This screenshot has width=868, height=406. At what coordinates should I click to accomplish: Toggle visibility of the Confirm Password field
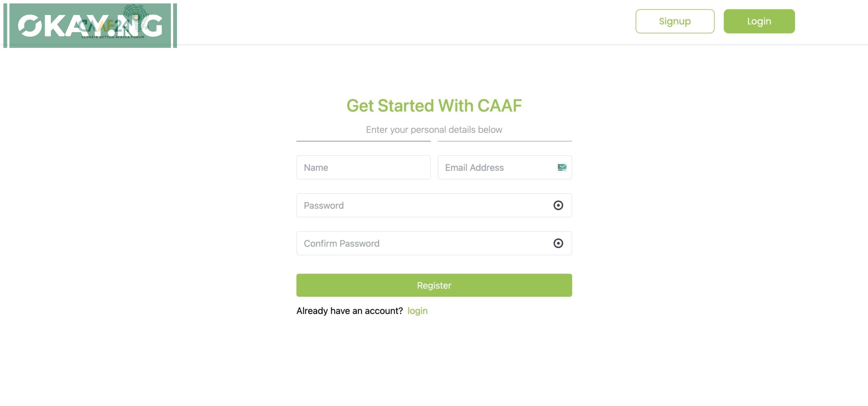[558, 243]
